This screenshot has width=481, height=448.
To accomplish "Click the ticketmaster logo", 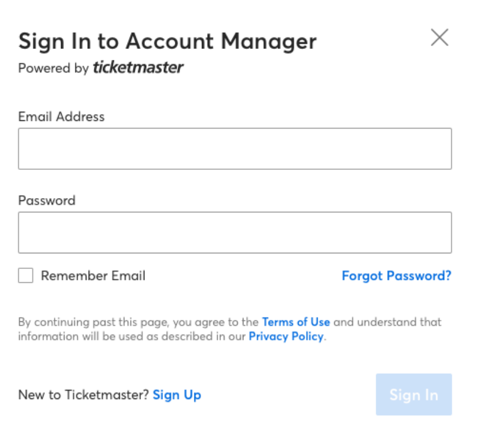I will coord(138,68).
